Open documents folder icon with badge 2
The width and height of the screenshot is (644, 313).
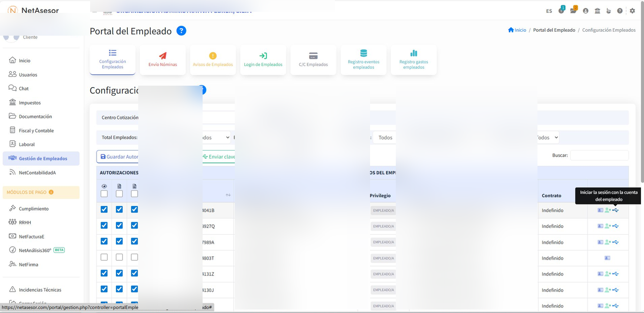pyautogui.click(x=573, y=11)
